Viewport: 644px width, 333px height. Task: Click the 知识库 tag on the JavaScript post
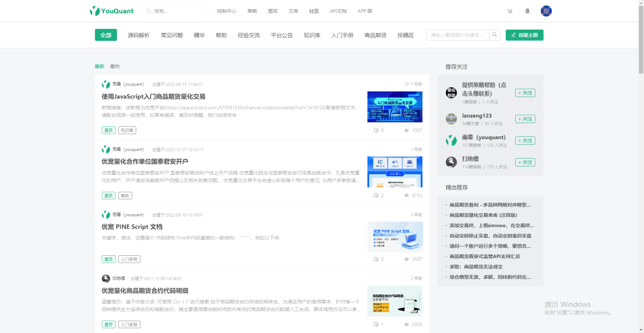pos(127,130)
